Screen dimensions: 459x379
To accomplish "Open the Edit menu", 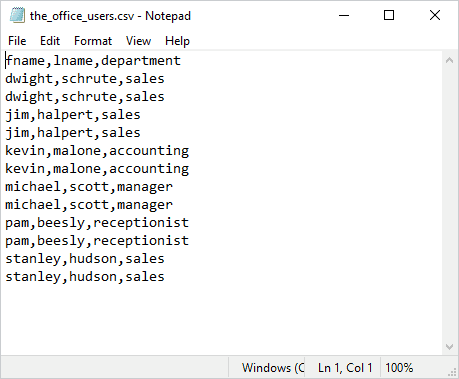I will pyautogui.click(x=50, y=41).
